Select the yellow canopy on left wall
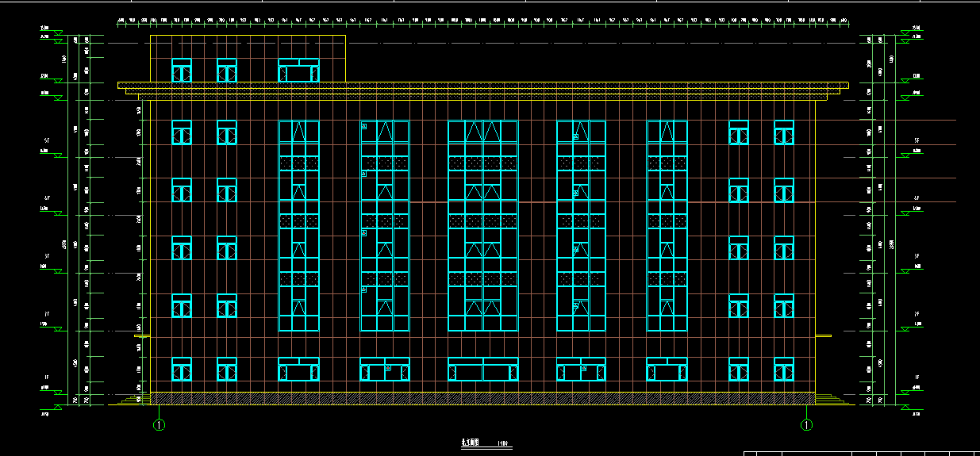Screen dimensions: 980x456 point(141,336)
